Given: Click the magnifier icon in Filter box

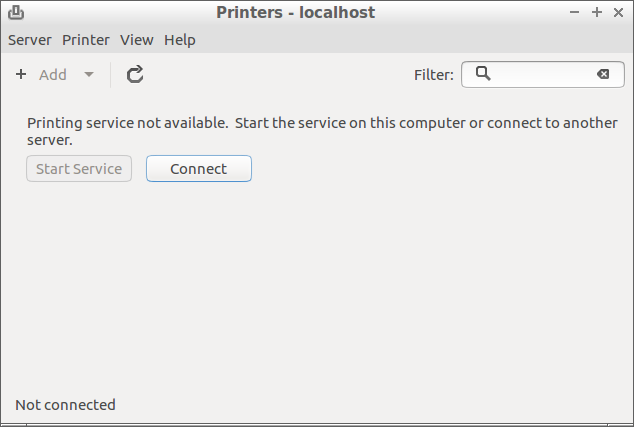Looking at the screenshot, I should (483, 73).
